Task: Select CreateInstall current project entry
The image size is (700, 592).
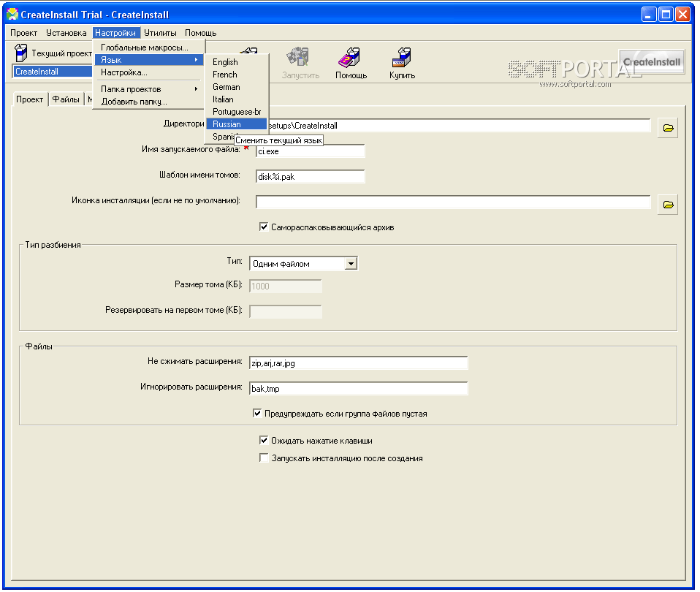Action: click(x=52, y=72)
